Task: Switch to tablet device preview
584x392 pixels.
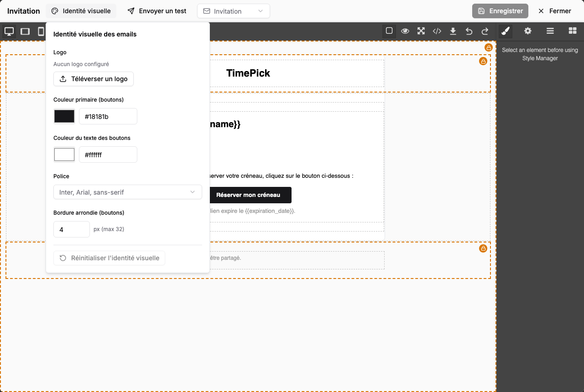Action: click(25, 31)
